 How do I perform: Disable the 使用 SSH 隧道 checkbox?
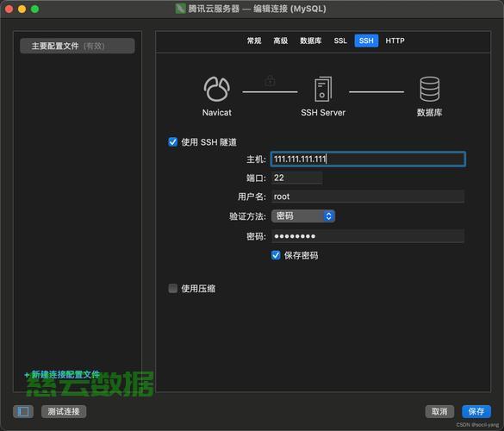pyautogui.click(x=172, y=142)
